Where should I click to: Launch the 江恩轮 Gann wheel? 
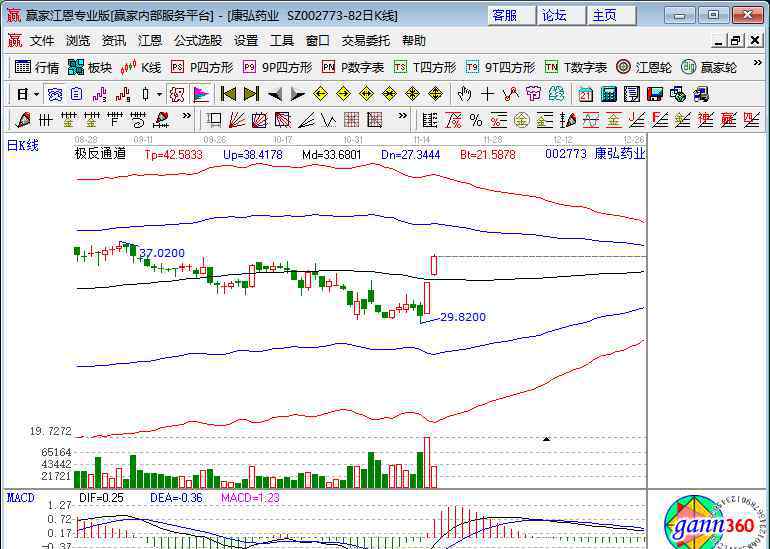click(644, 67)
